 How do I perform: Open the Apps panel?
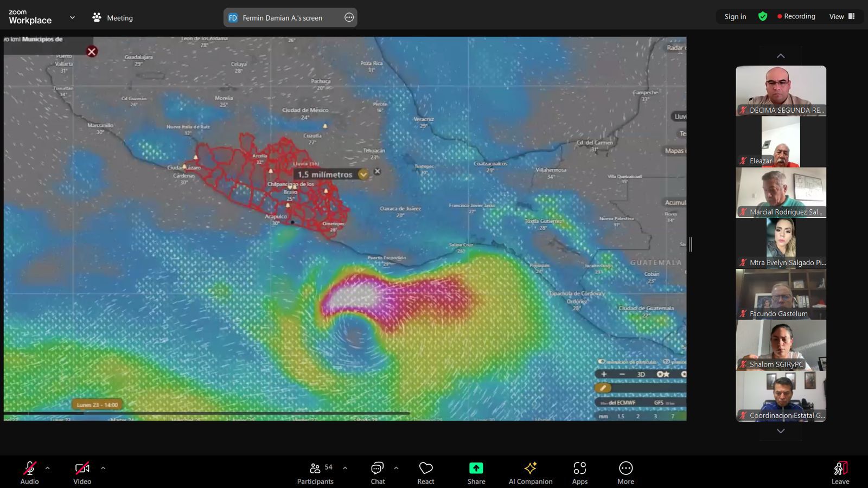[x=579, y=473]
